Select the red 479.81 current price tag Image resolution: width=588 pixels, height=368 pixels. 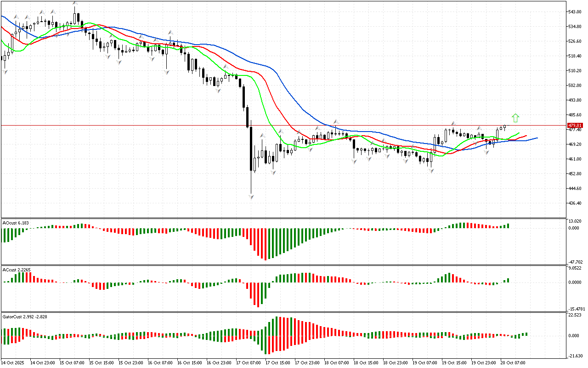tap(575, 126)
